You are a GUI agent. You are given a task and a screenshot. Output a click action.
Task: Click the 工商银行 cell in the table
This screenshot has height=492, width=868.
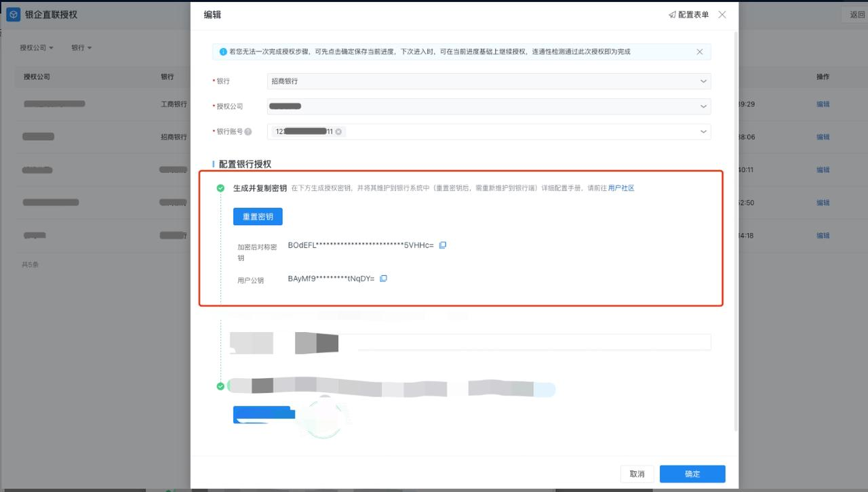pos(174,104)
